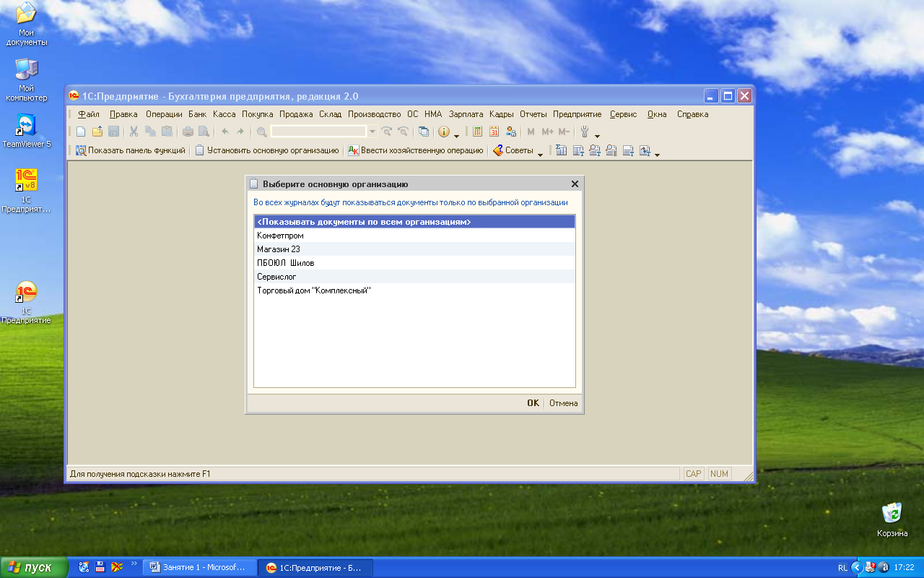Click the New document icon
924x578 pixels.
(81, 131)
